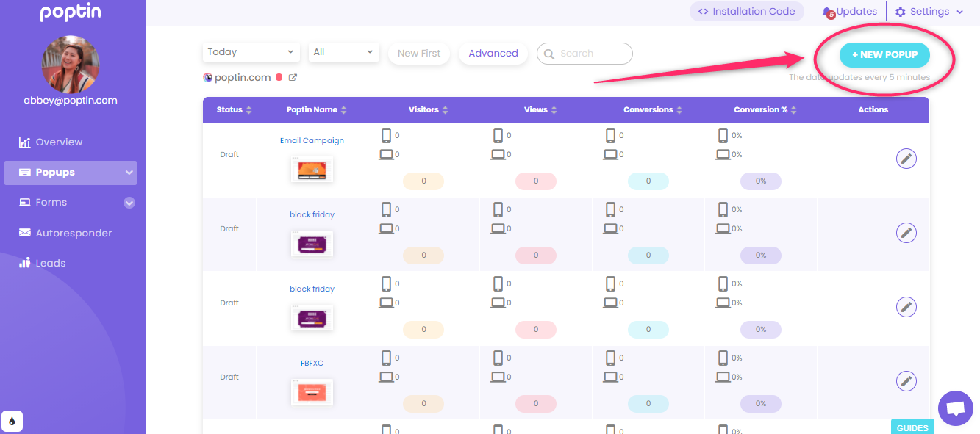Expand the Forms submenu arrow

click(x=129, y=203)
